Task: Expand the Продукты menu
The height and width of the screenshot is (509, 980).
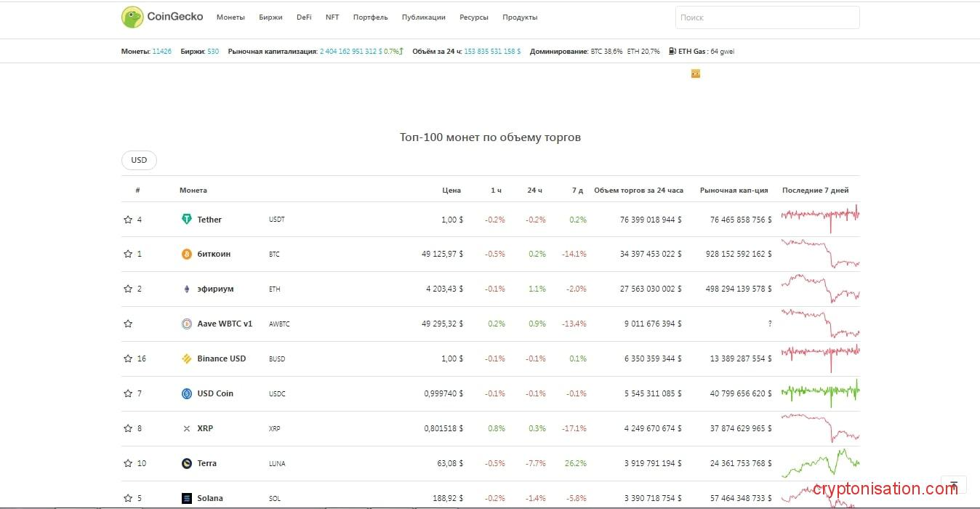Action: tap(520, 17)
